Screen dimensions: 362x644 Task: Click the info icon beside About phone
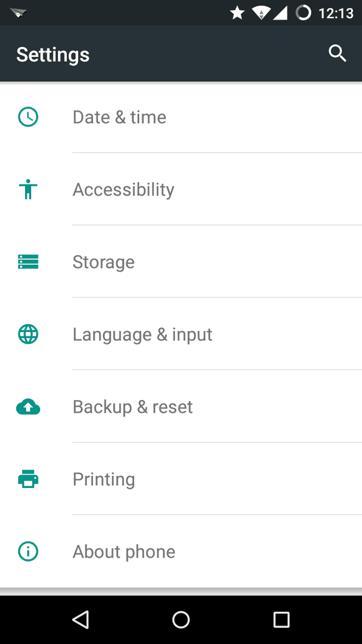click(28, 552)
